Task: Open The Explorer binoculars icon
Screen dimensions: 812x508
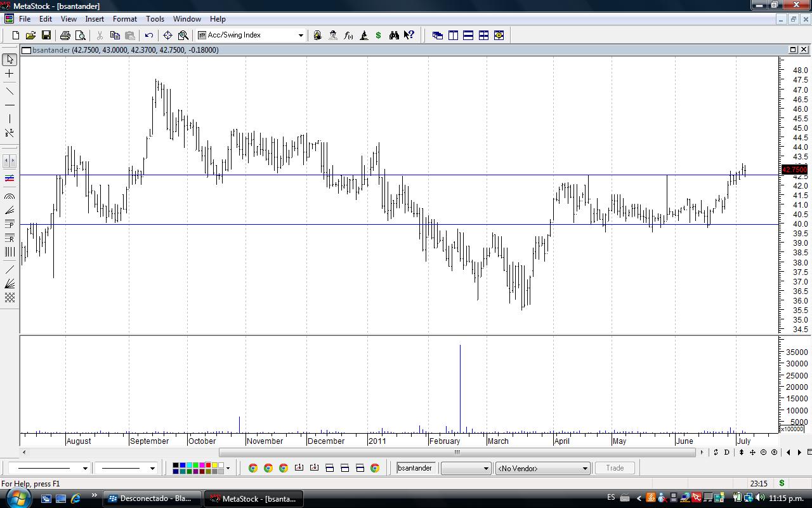Action: click(394, 36)
